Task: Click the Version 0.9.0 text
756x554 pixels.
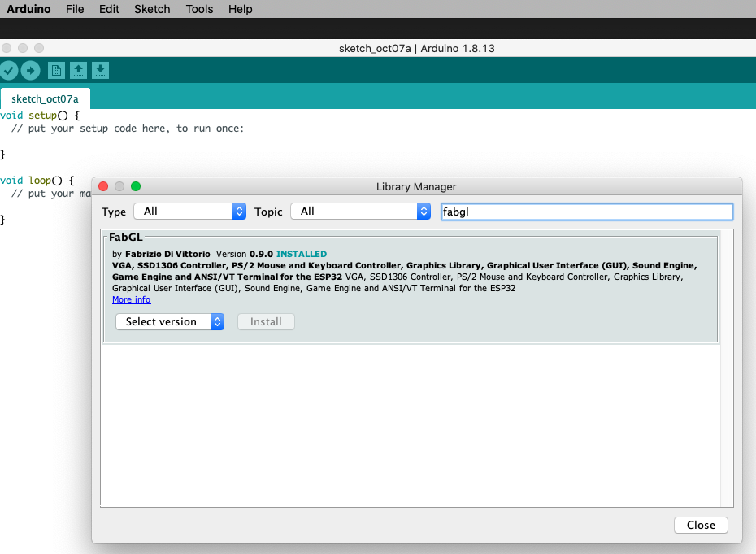Action: point(245,255)
